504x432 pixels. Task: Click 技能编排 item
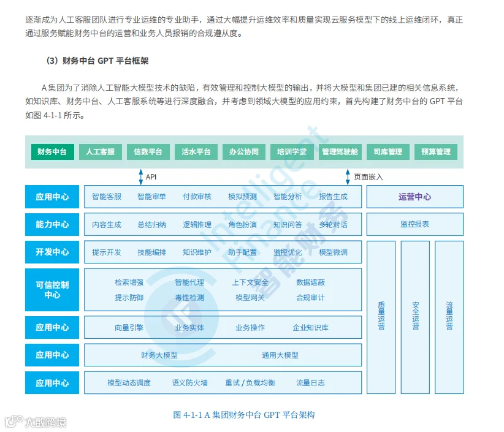(151, 252)
